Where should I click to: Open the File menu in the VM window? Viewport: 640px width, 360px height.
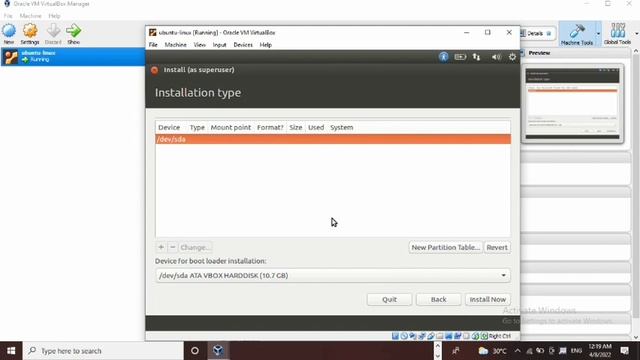point(153,45)
